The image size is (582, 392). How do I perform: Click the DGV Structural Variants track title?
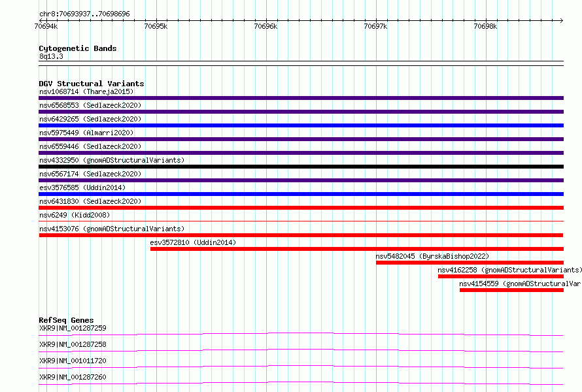click(92, 84)
